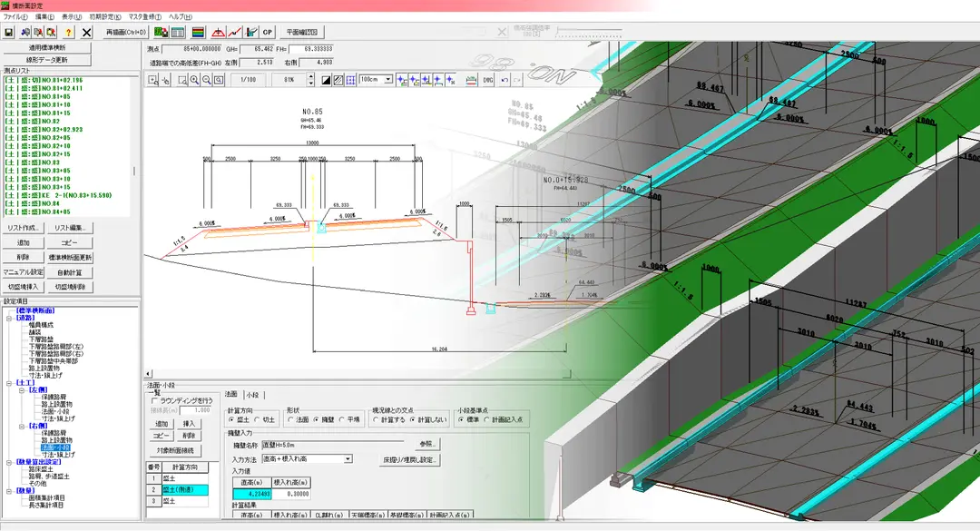Click the dimension ruler icon before DWG
Viewport: 980px width, 531px height.
tap(471, 80)
